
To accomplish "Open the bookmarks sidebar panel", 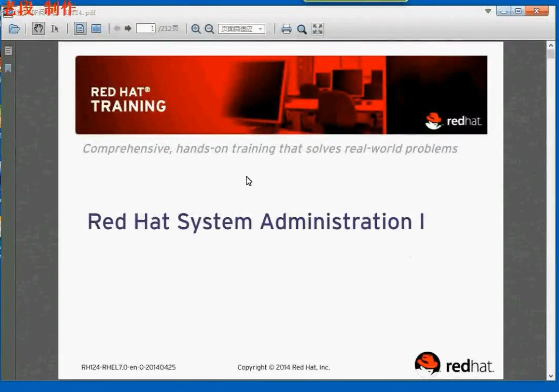I will [9, 68].
